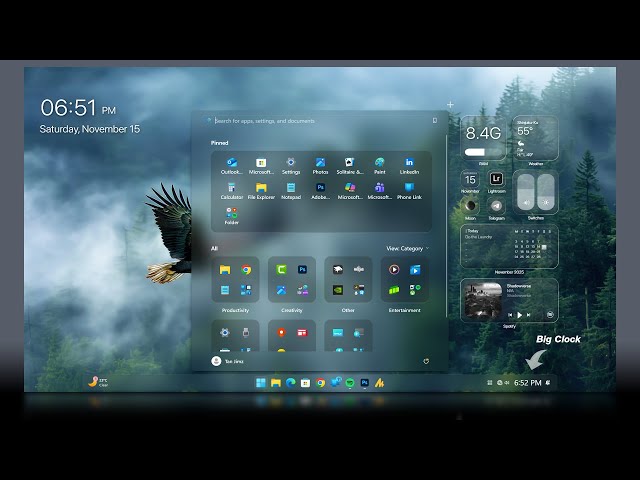
Task: Toggle the phone panel icon beside search
Action: 435,120
